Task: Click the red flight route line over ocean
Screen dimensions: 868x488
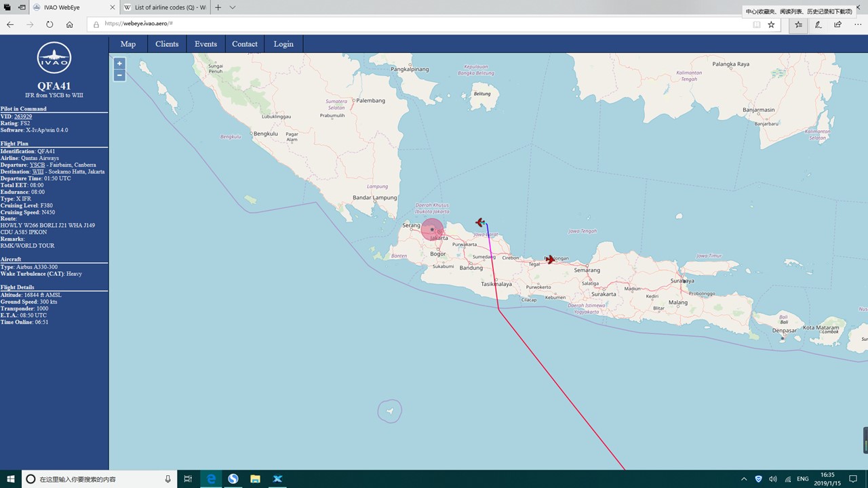Action: click(561, 389)
